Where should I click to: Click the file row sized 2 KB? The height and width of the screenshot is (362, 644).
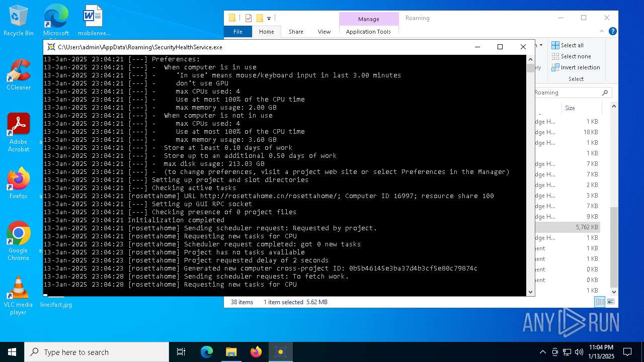(567, 185)
